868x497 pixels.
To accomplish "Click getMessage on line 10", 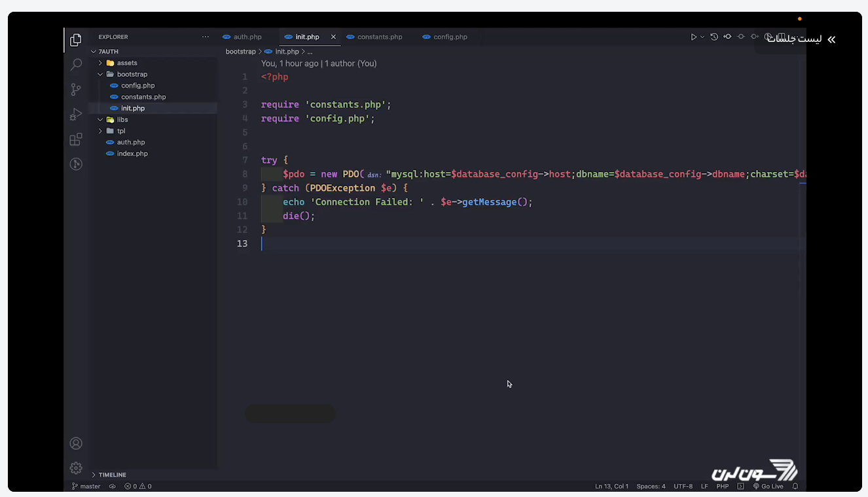I will pos(489,202).
